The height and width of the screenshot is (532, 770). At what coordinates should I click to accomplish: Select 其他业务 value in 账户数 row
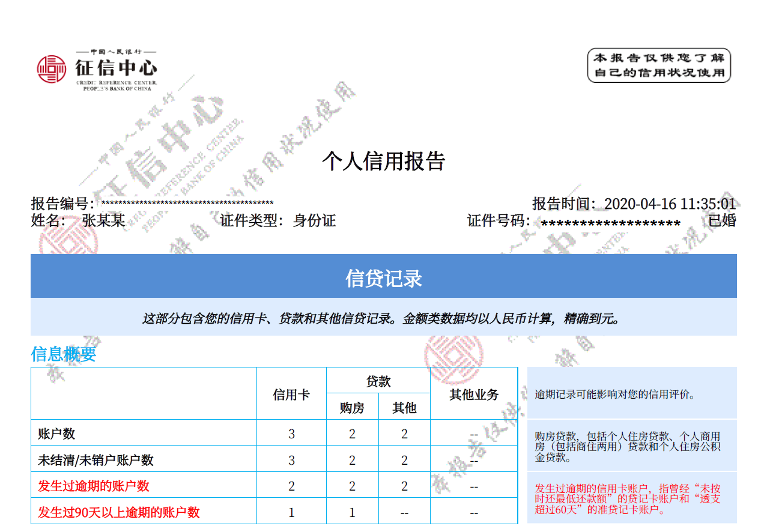point(474,434)
